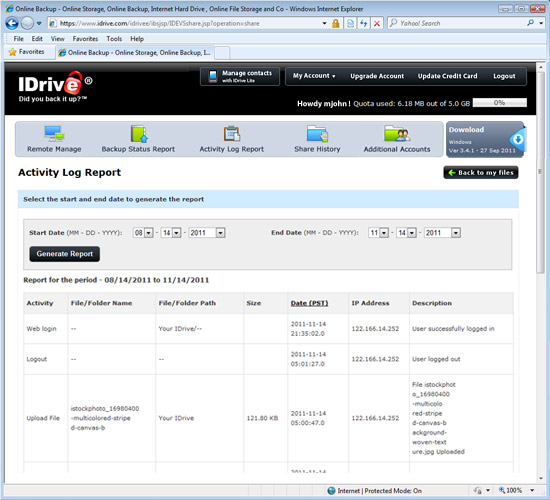The image size is (550, 500).
Task: Click the status bar privacy/security icon
Action: click(478, 491)
